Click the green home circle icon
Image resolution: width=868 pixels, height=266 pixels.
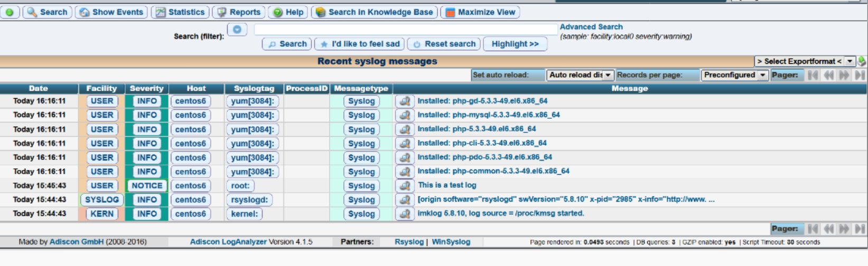point(10,12)
